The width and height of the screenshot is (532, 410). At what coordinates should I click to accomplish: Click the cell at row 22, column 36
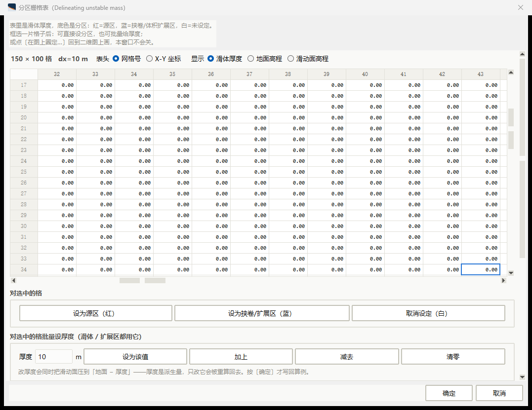211,139
